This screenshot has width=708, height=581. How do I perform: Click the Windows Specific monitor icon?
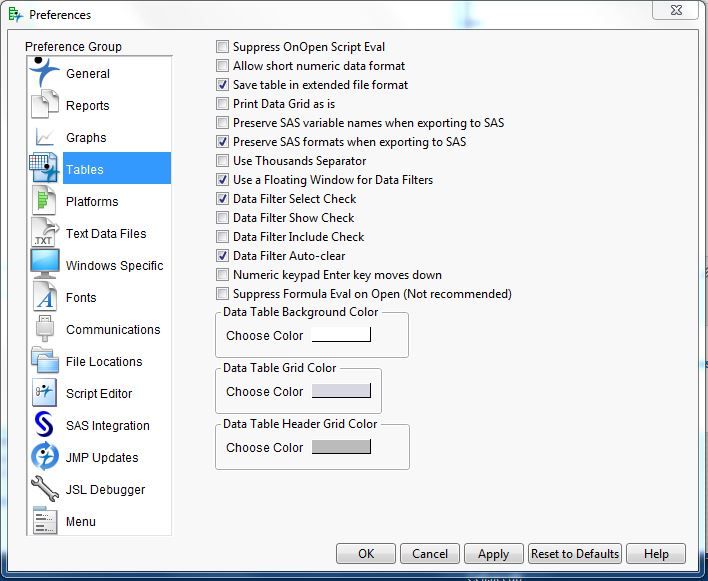pyautogui.click(x=44, y=264)
